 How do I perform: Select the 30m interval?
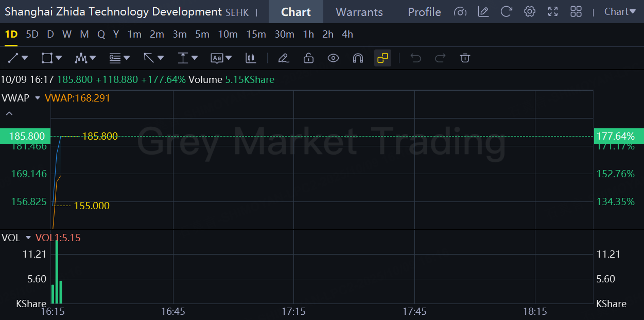(x=284, y=35)
